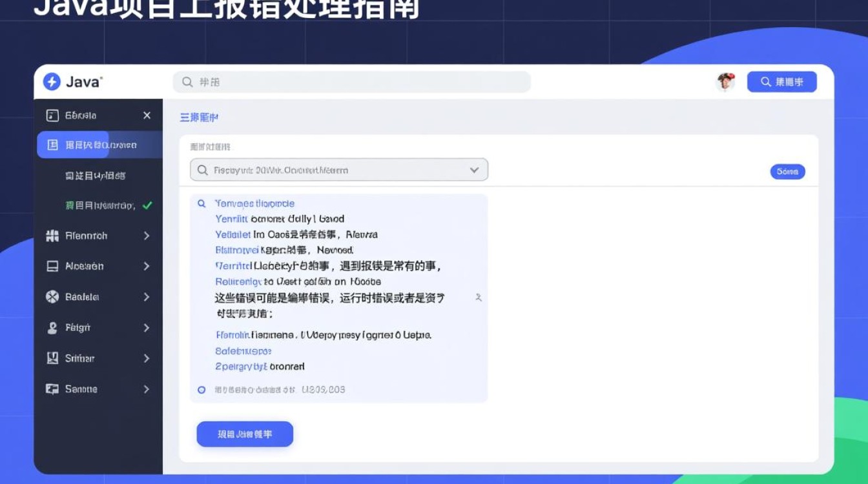This screenshot has width=868, height=484.
Task: Click the blue search button in header
Action: pyautogui.click(x=782, y=82)
